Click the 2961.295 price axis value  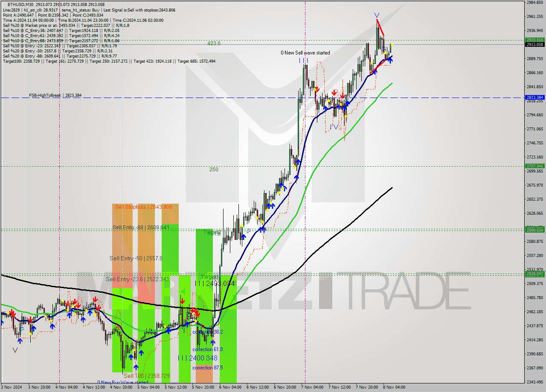coord(534,16)
